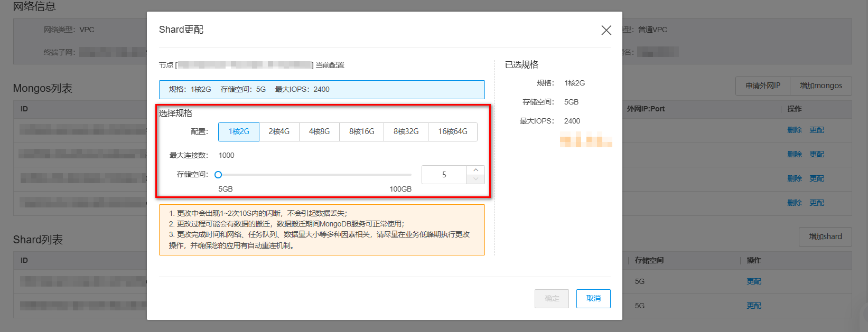
Task: Click the selected 存储空间 value 5GB
Action: (x=571, y=102)
